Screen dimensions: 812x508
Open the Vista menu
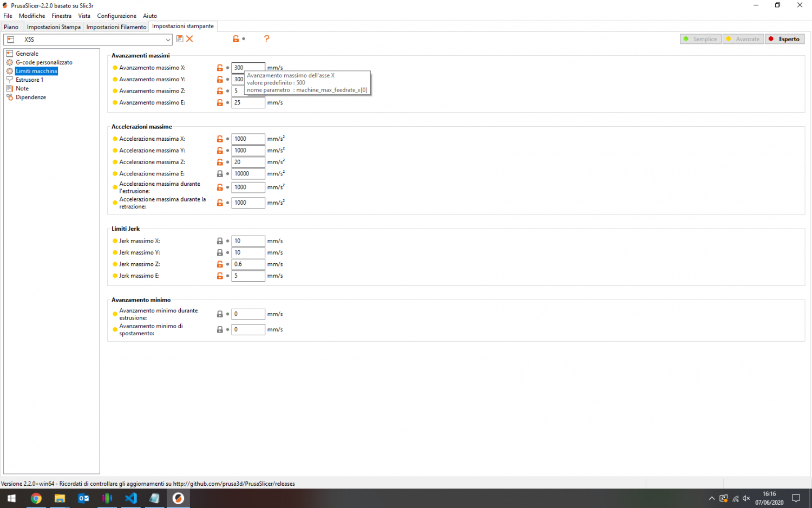coord(84,16)
